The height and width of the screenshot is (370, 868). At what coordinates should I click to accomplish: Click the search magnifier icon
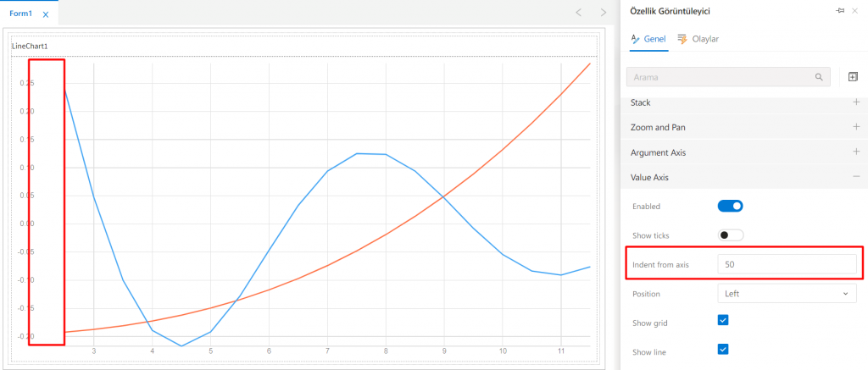pyautogui.click(x=819, y=77)
